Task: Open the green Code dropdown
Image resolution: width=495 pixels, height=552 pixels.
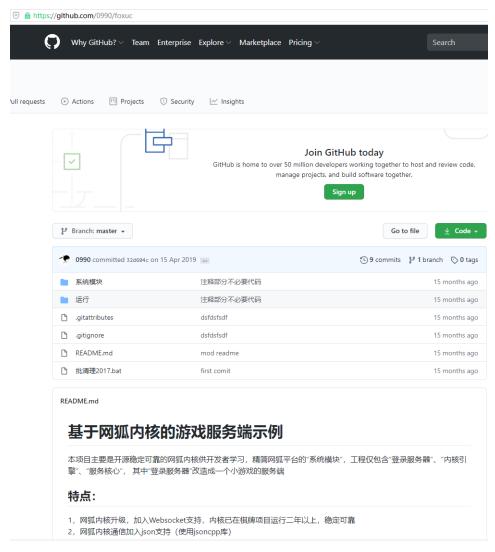Action: click(461, 231)
